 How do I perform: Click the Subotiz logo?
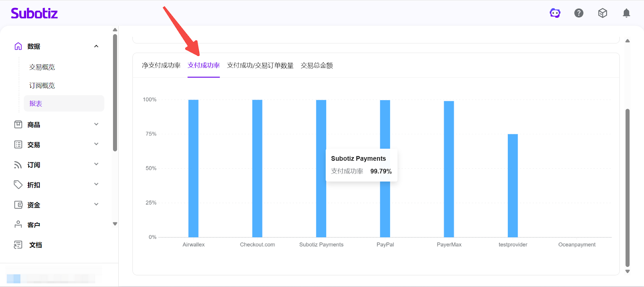pos(34,13)
